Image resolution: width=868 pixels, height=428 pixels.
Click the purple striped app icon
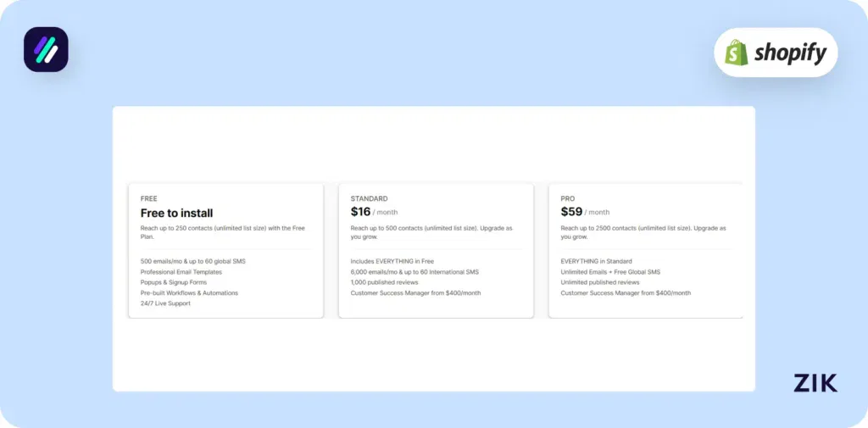46,49
